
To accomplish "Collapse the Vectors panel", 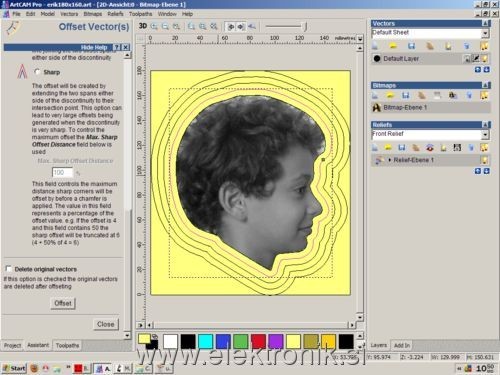I will tap(486, 23).
